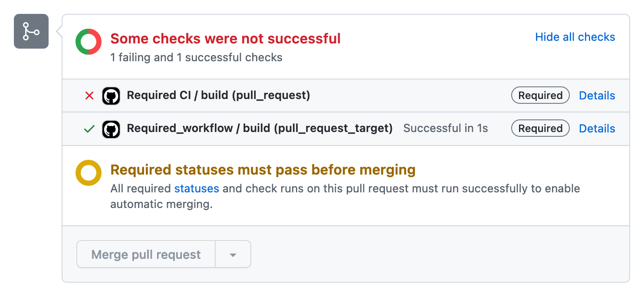
Task: Click the Required badge on the successful check
Action: pos(540,128)
